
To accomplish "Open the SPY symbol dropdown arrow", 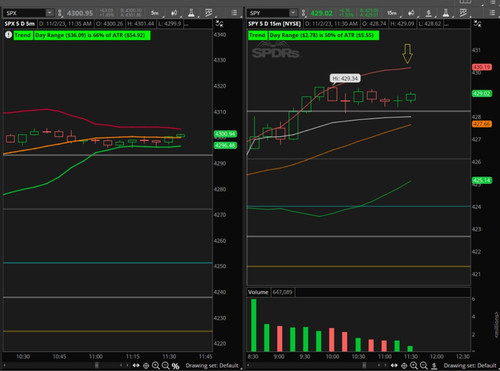I will (293, 13).
